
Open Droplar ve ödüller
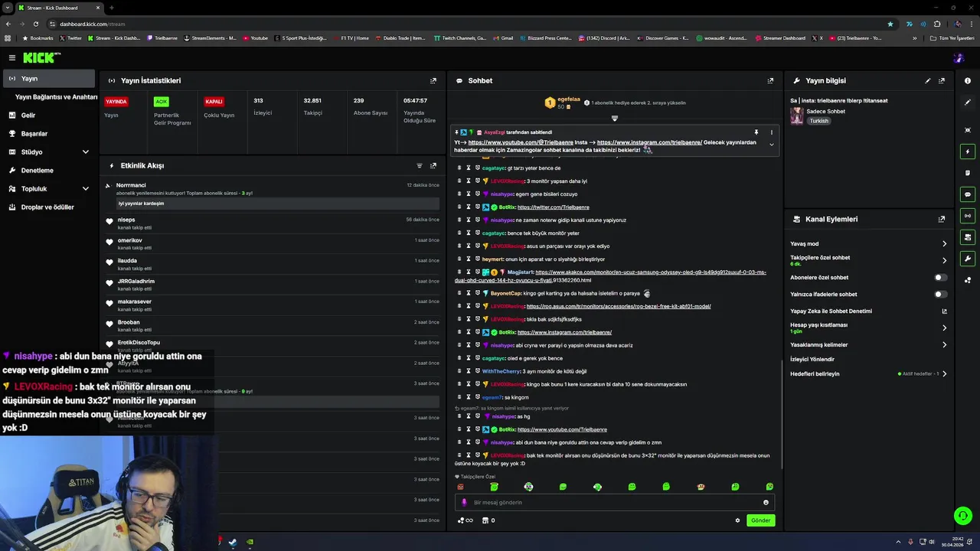49,207
